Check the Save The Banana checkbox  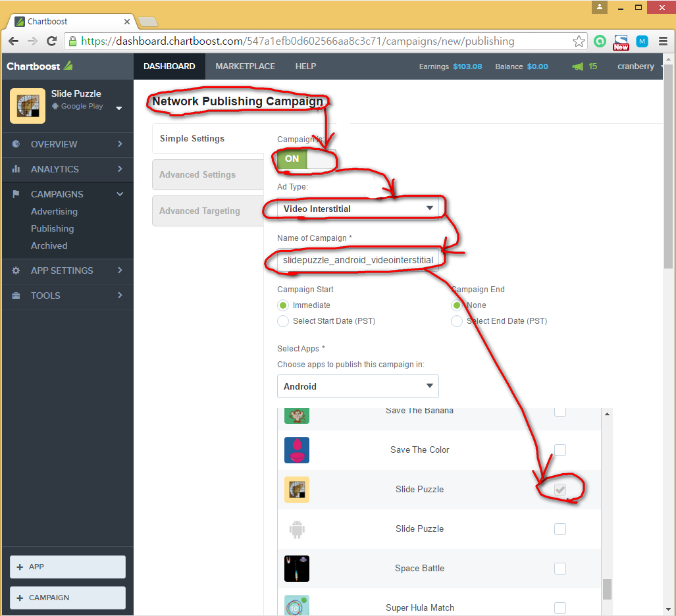pyautogui.click(x=560, y=411)
